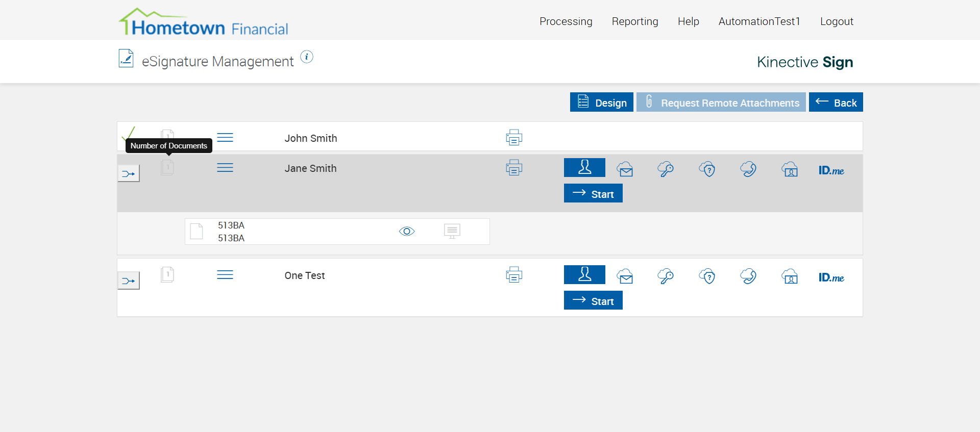Toggle in-person signing for One Test
Viewport: 980px width, 432px height.
(x=584, y=274)
